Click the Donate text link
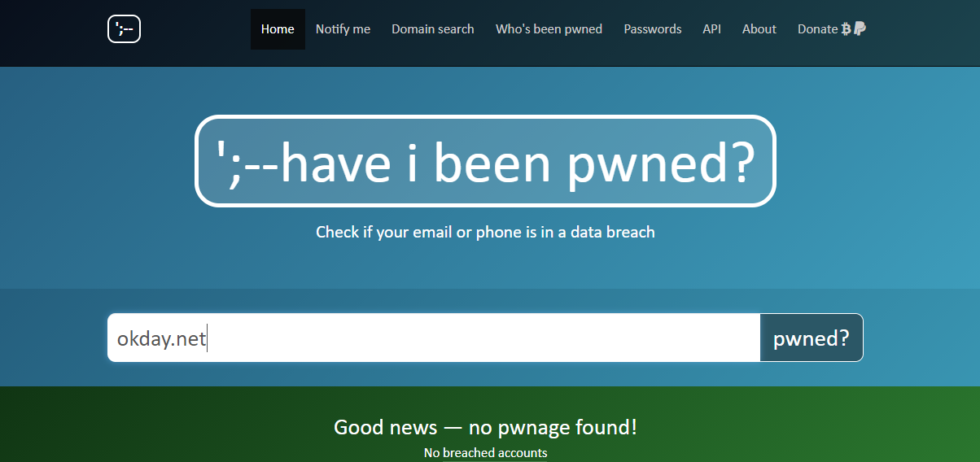 coord(817,29)
